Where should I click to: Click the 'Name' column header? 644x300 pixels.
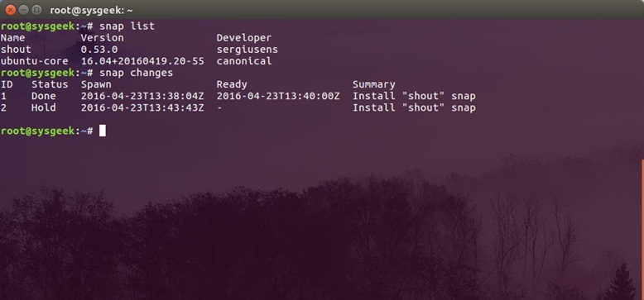[12, 38]
